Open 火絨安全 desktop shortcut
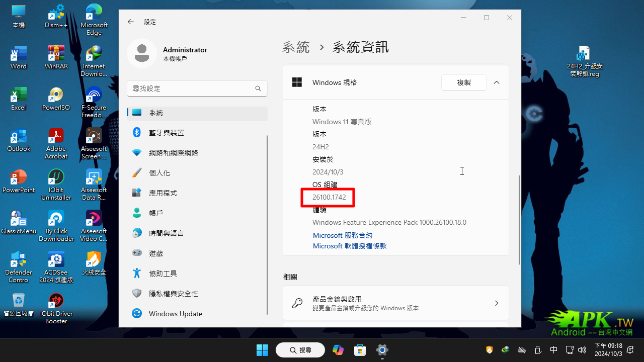The height and width of the screenshot is (362, 644). coord(94,263)
